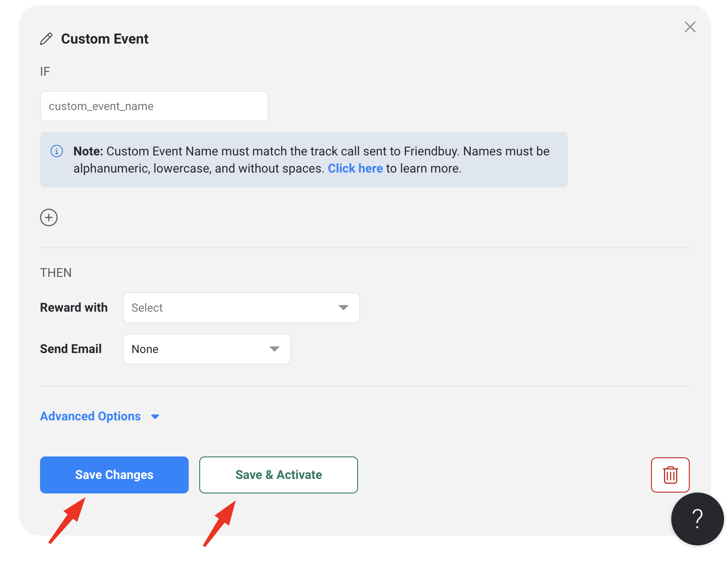Image resolution: width=728 pixels, height=563 pixels.
Task: Click the pencil edit icon beside Custom Event
Action: point(46,39)
